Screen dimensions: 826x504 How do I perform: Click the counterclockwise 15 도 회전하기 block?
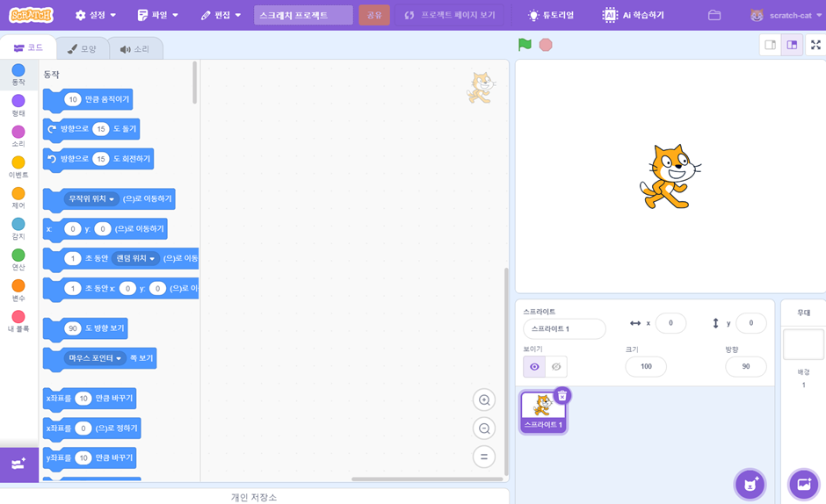[x=98, y=159]
